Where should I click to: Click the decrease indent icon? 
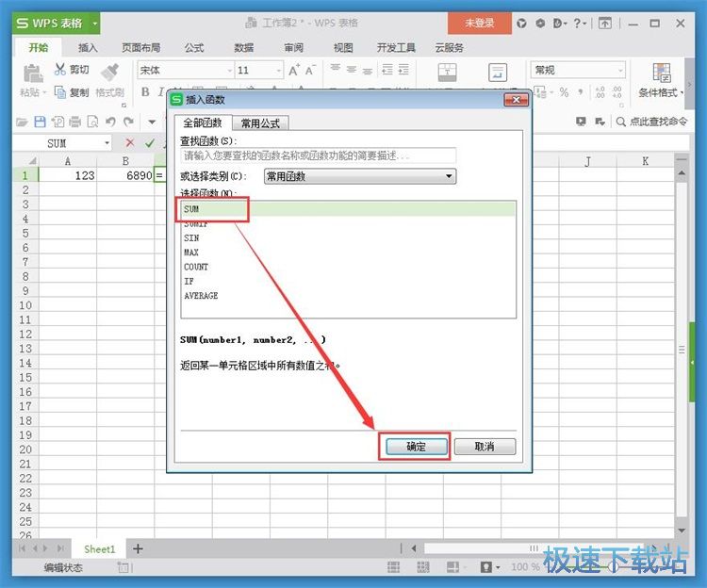point(387,70)
